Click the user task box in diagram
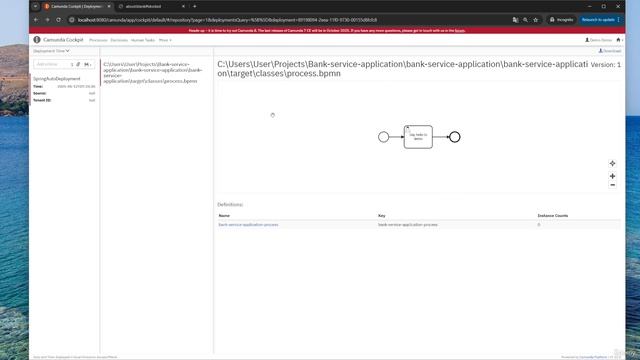 coord(418,137)
